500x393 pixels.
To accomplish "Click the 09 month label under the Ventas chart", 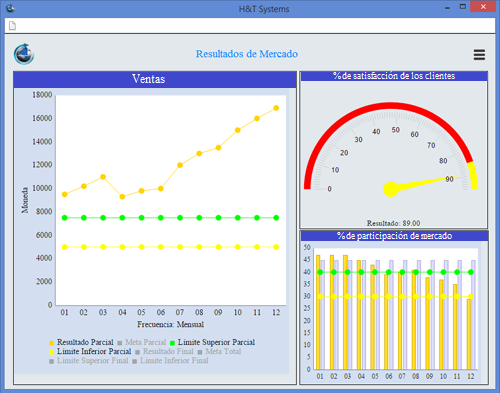I will click(218, 312).
